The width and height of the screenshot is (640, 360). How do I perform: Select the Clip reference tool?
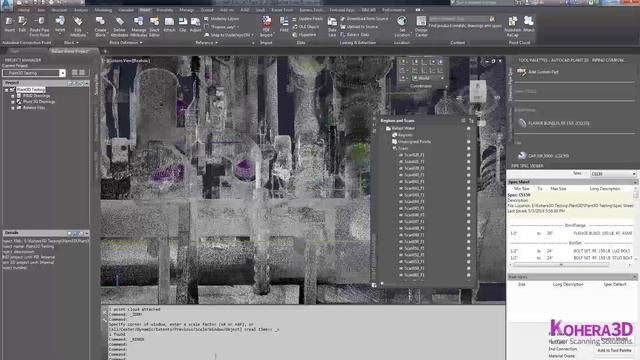182,24
